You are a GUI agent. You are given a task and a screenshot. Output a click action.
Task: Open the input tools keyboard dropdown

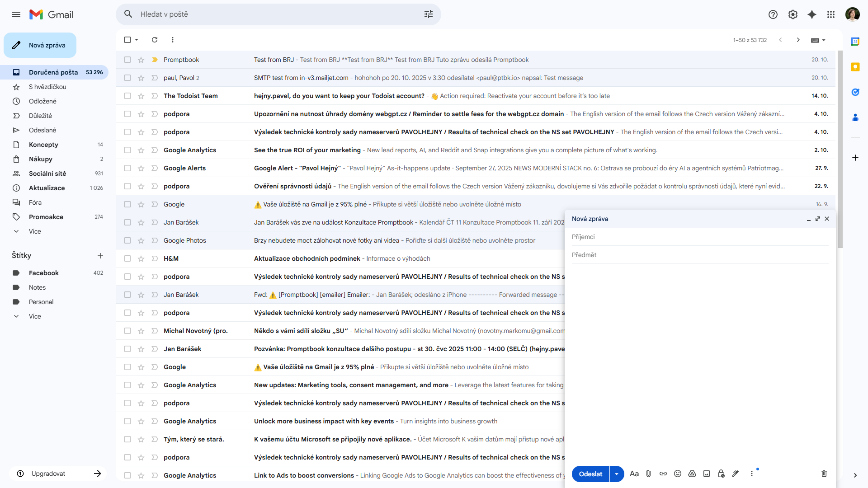[x=818, y=40]
